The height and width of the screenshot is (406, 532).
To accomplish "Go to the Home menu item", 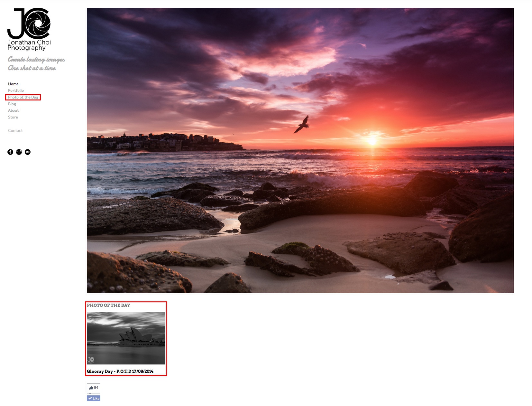I will (13, 84).
